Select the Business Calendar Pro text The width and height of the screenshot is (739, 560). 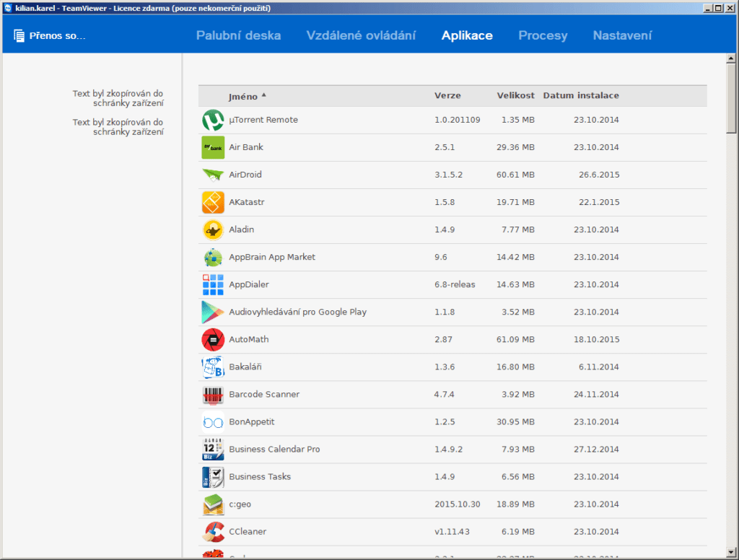274,449
